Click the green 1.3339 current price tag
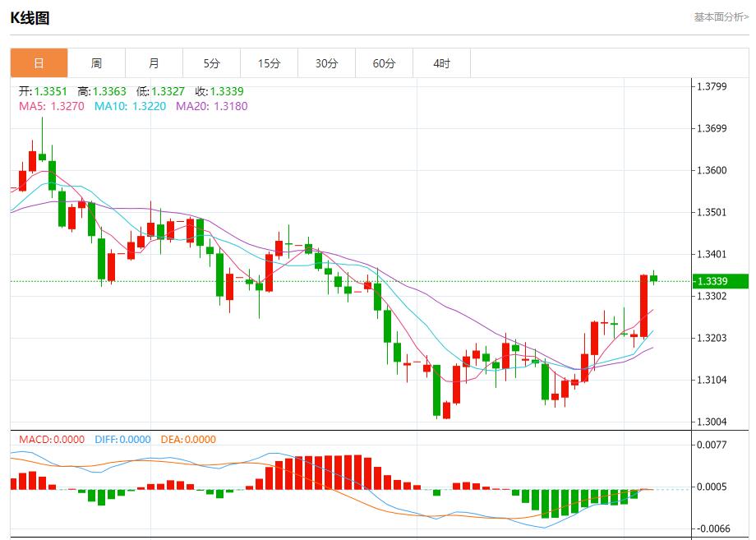756x540 pixels. pyautogui.click(x=718, y=282)
